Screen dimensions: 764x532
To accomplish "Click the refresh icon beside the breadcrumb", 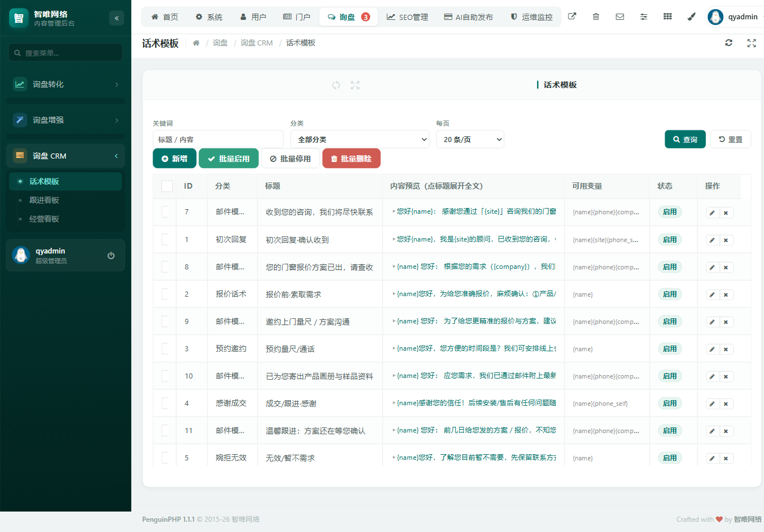I will 729,43.
